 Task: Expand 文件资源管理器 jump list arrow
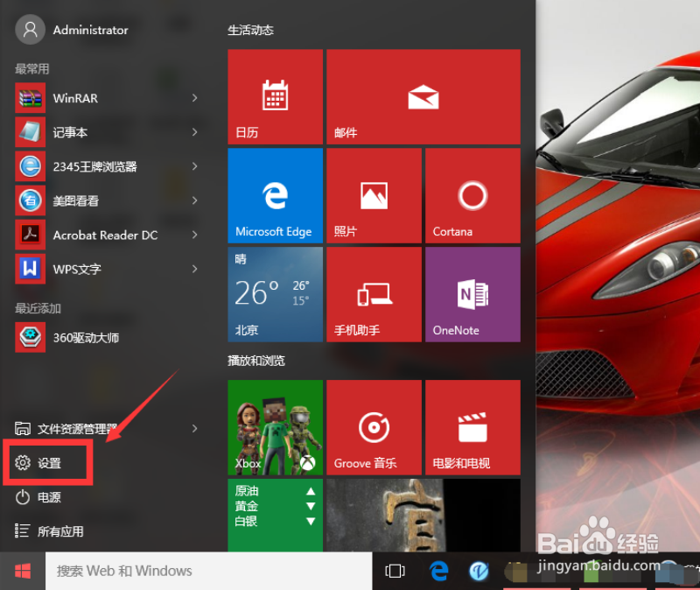(194, 429)
